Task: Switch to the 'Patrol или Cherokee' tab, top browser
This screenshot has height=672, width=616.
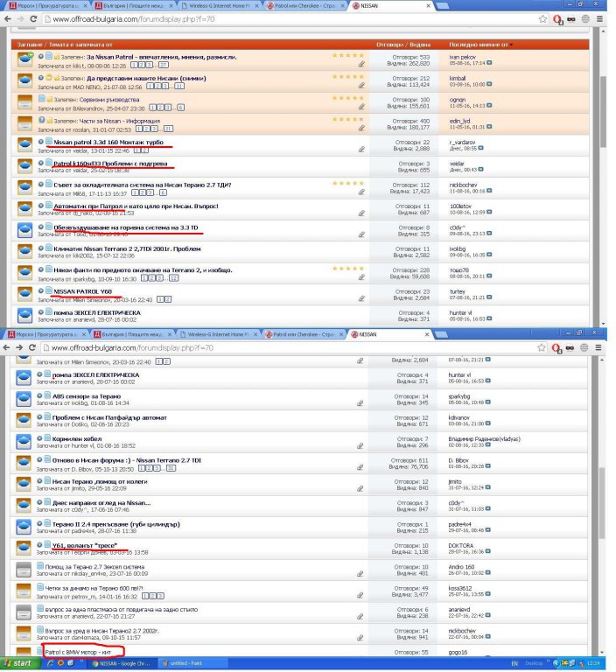Action: 304,6
